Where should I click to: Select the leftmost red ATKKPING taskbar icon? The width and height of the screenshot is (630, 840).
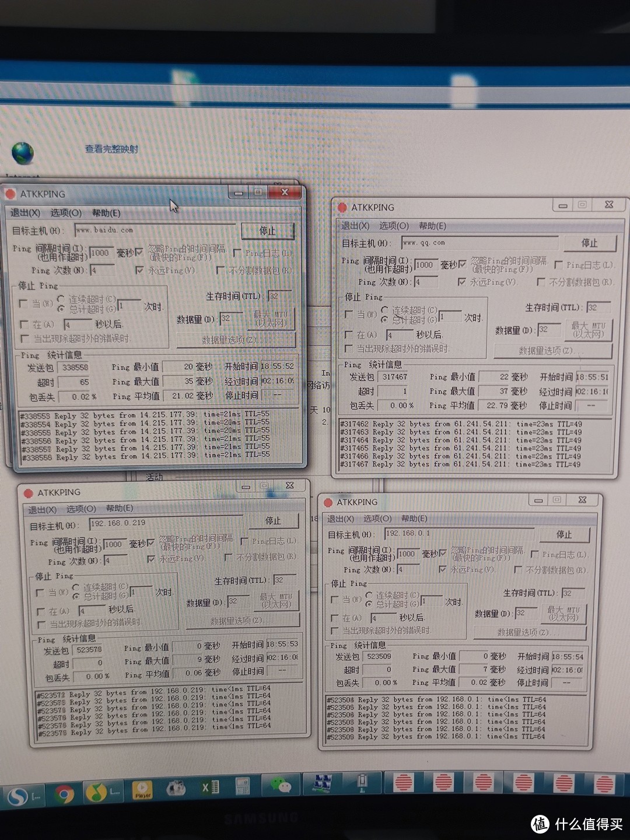(404, 782)
